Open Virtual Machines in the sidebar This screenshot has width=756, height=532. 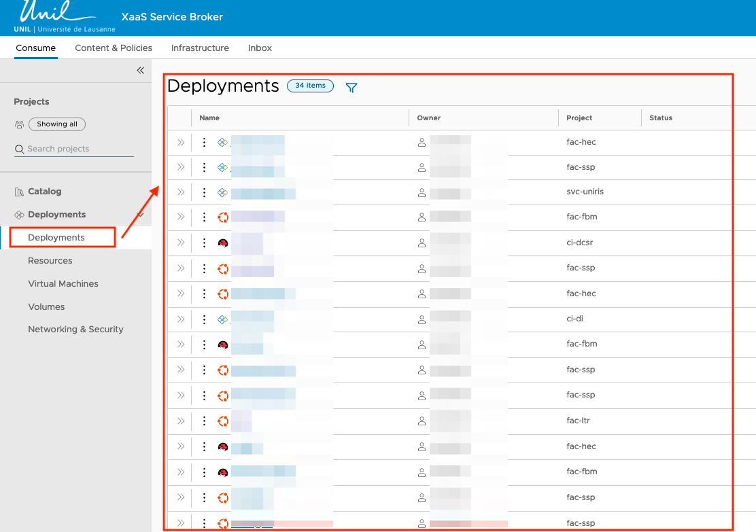(x=63, y=283)
